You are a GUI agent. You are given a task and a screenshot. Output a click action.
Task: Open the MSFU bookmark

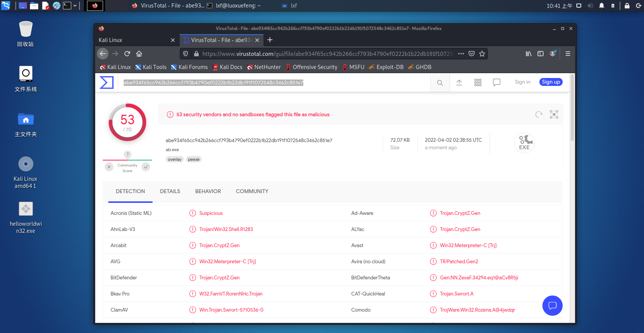click(x=353, y=67)
